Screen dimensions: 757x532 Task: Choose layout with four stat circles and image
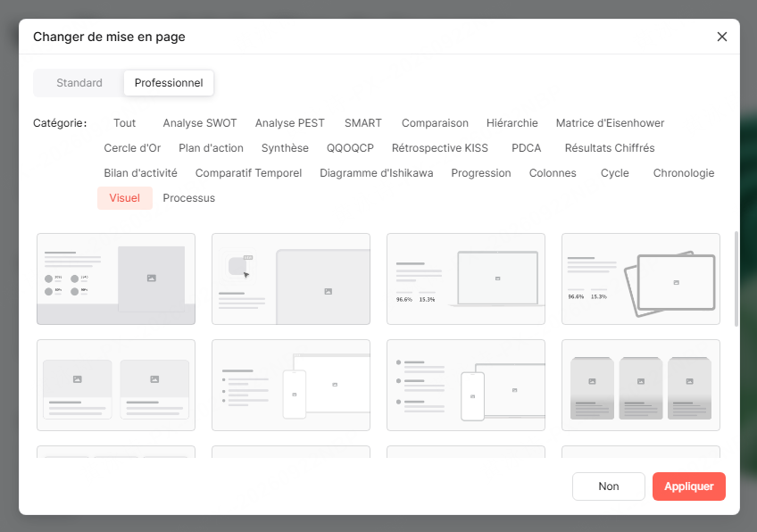tap(116, 279)
